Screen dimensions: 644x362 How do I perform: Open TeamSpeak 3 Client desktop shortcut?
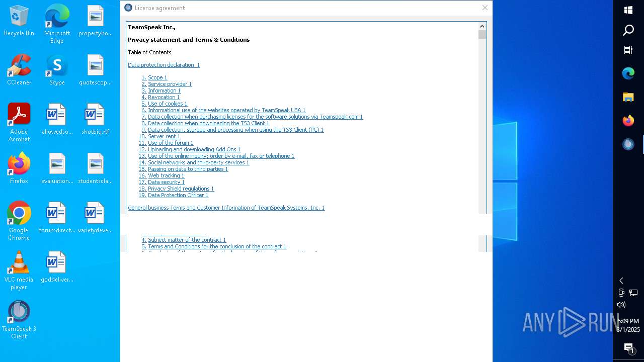[x=19, y=320]
